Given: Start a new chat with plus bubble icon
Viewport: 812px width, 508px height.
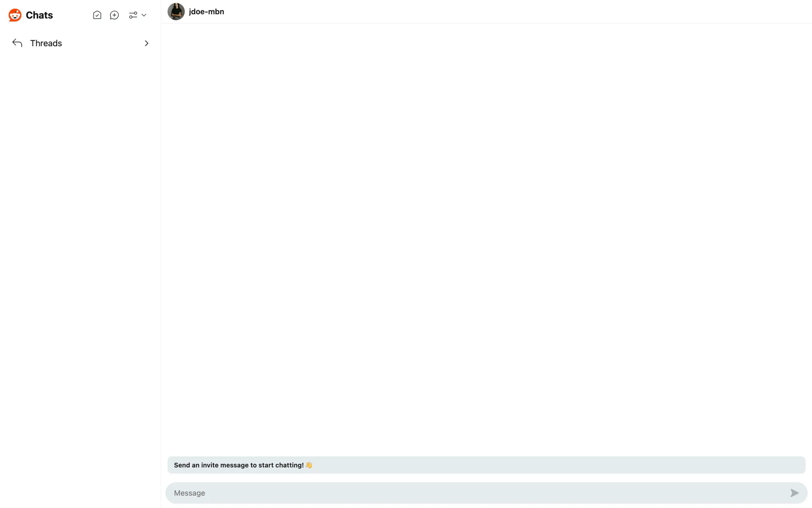Looking at the screenshot, I should (x=114, y=15).
